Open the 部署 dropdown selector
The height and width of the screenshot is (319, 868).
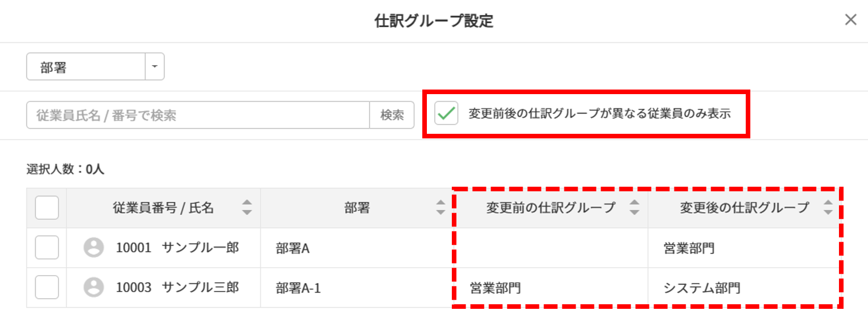[86, 67]
